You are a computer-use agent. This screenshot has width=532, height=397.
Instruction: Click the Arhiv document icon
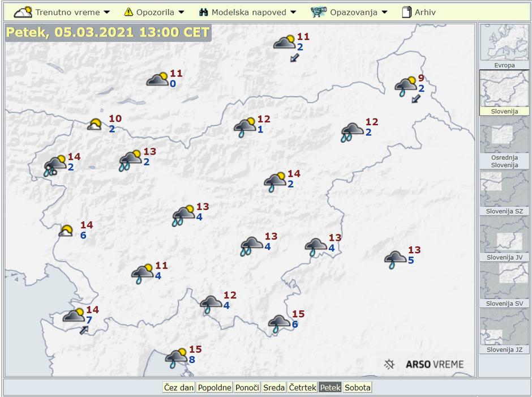(x=406, y=12)
